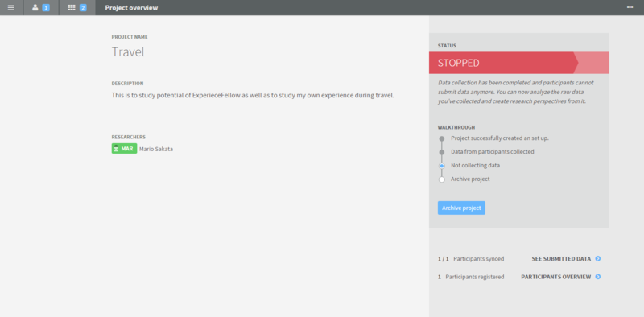Viewport: 644px width, 317px height.
Task: Open PARTICIPANTS OVERVIEW link
Action: [x=555, y=277]
